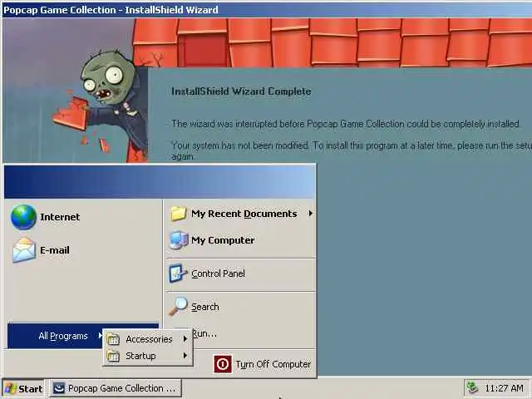Open the Startup menu entry
This screenshot has height=399, width=532.
point(148,356)
